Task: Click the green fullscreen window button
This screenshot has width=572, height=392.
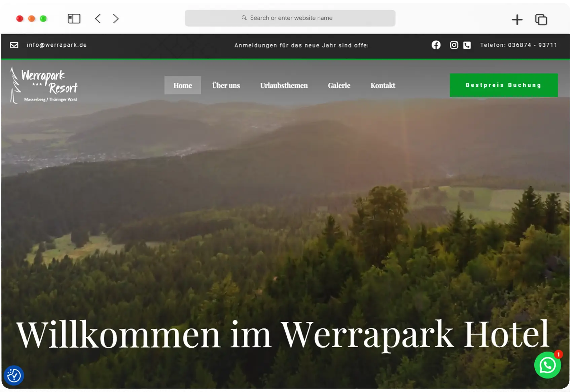Action: click(x=43, y=18)
